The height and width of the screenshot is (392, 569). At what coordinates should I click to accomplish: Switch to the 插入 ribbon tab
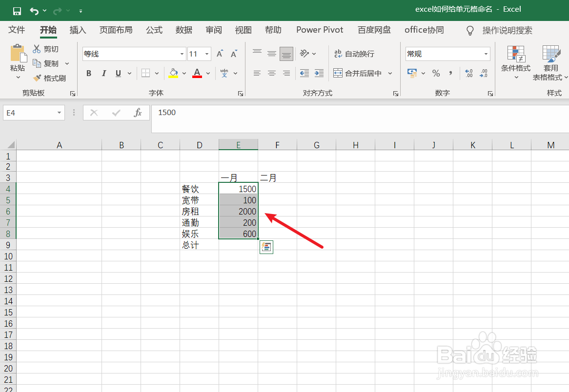[78, 30]
